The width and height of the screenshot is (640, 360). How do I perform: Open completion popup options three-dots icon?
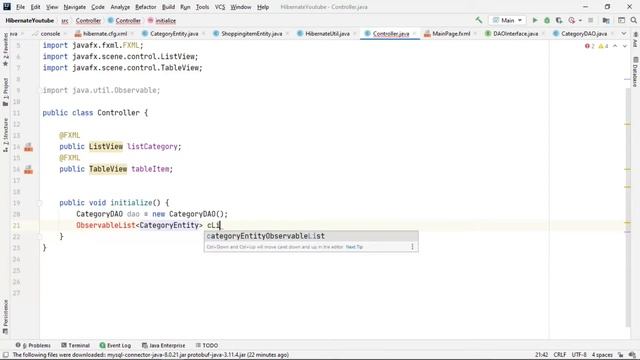point(412,247)
